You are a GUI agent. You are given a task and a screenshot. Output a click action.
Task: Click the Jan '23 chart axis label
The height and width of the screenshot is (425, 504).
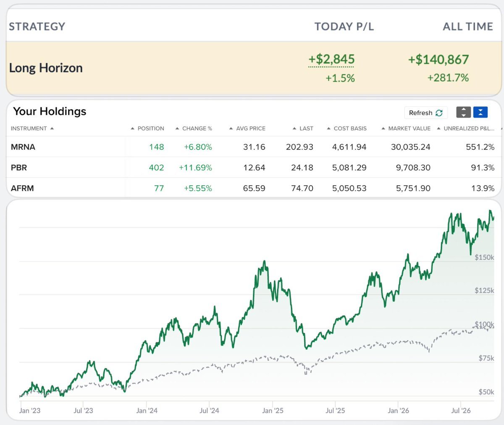30,410
